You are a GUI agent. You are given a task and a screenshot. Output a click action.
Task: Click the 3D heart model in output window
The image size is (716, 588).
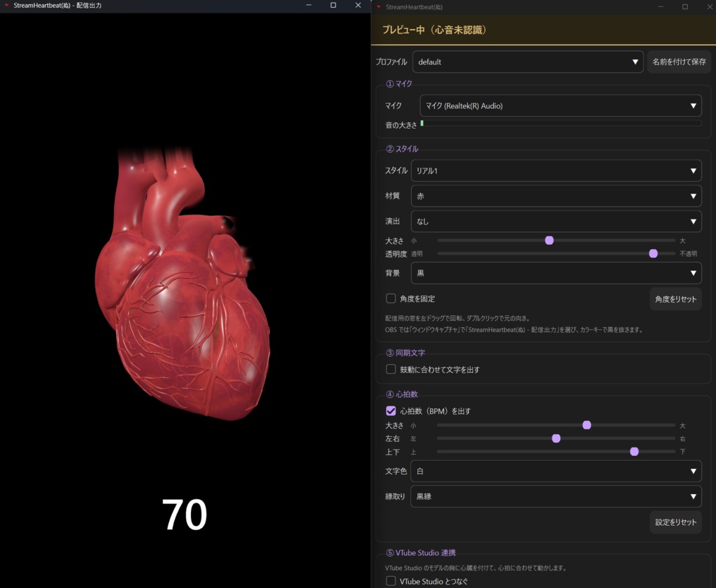pyautogui.click(x=182, y=283)
